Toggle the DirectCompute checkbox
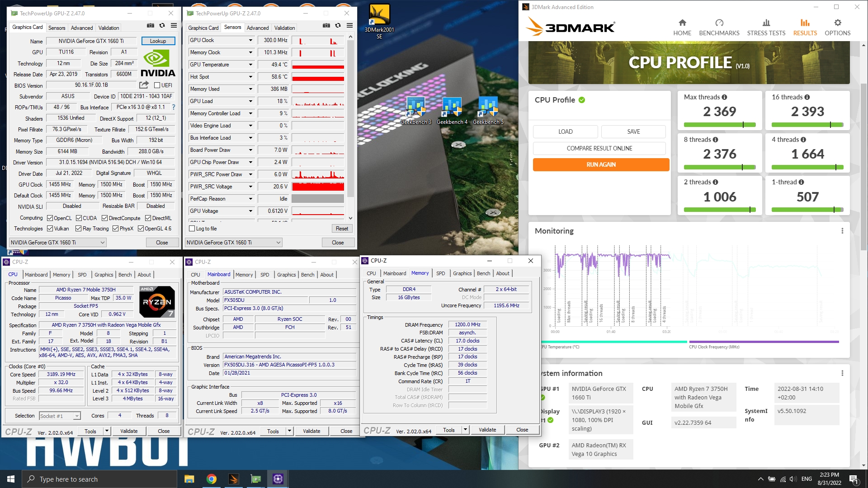 (x=104, y=218)
